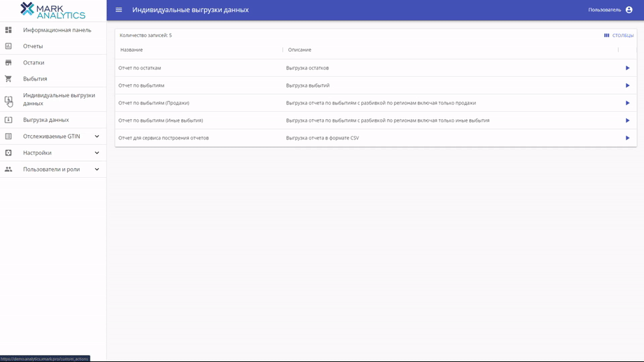Click the Количество записей: 5 label

pos(146,35)
